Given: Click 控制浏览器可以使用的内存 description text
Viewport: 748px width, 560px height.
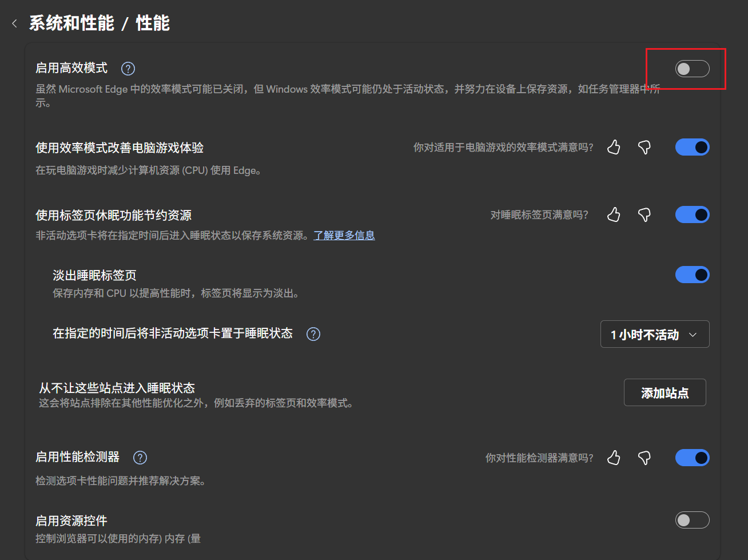Looking at the screenshot, I should click(x=118, y=539).
